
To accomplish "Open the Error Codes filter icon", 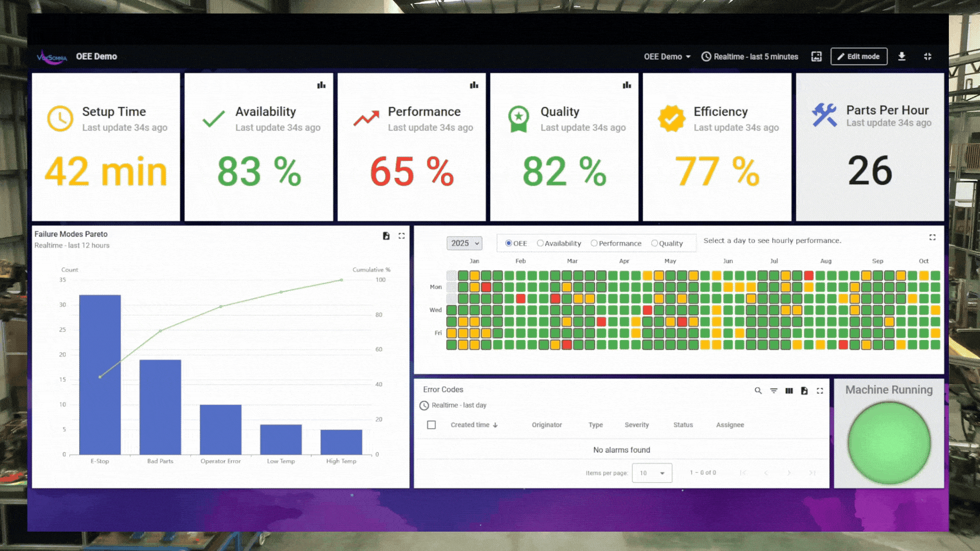I will pos(774,391).
